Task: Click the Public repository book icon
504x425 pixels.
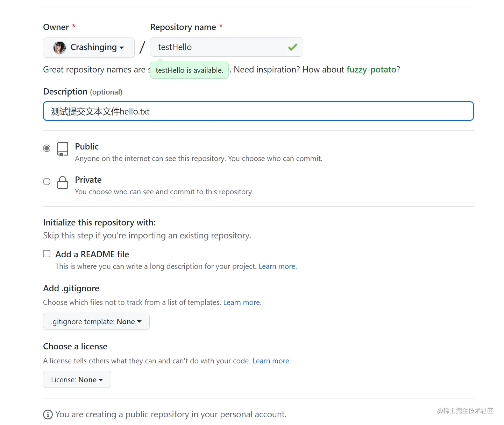Action: (63, 149)
